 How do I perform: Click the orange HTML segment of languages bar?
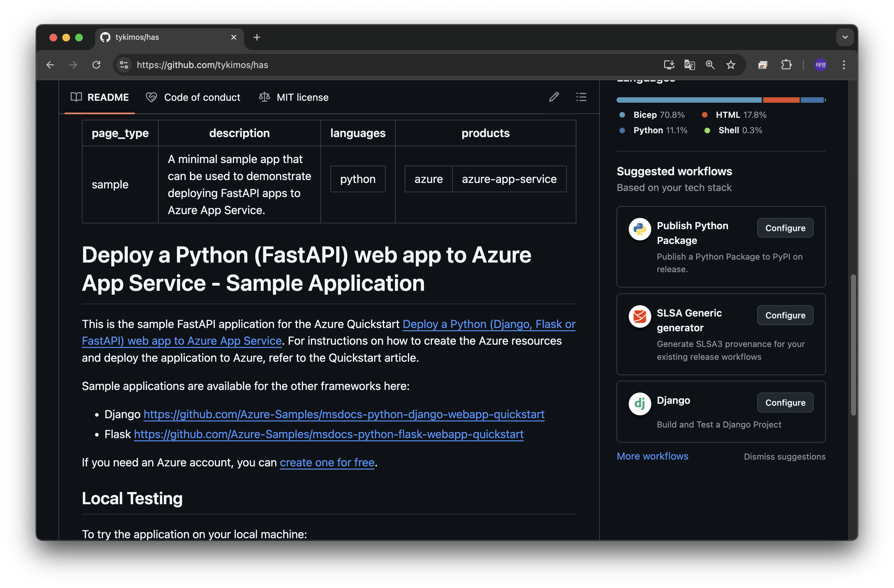pyautogui.click(x=781, y=100)
